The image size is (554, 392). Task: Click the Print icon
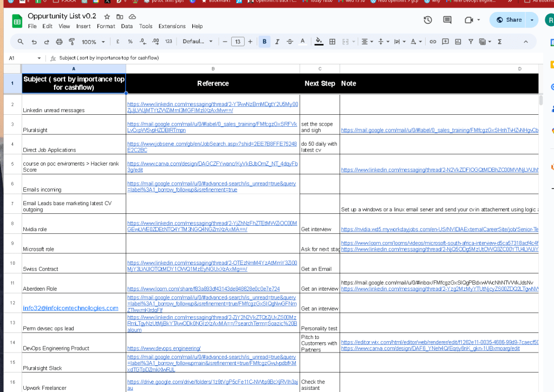(59, 42)
